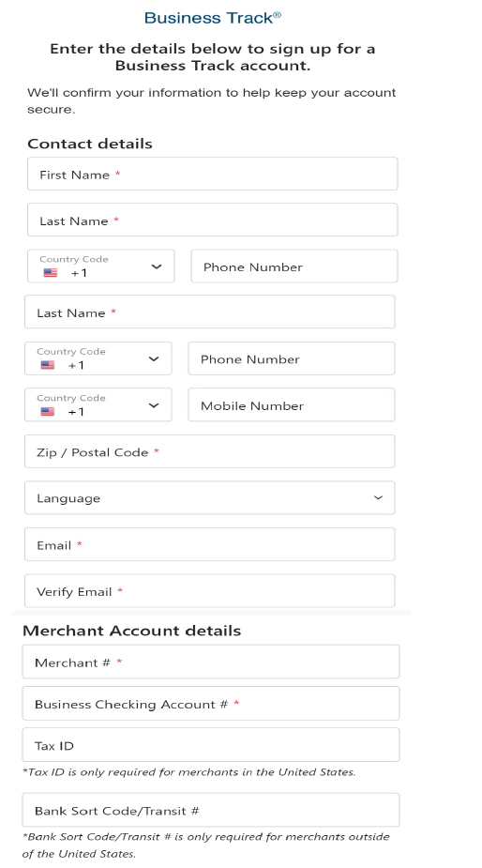This screenshot has width=482, height=868.
Task: Select the Email input field
Action: point(210,544)
